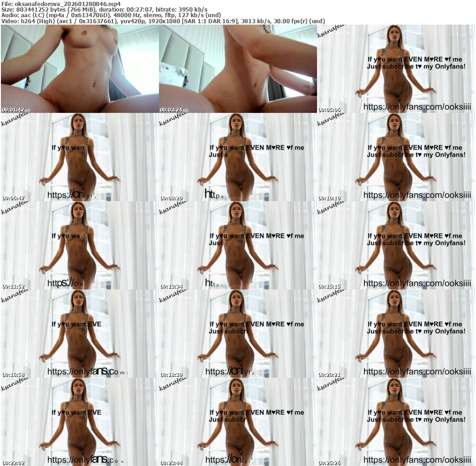Choose the thumbnail stamped 00:20:21
The width and height of the screenshot is (476, 466).
pyautogui.click(x=396, y=334)
